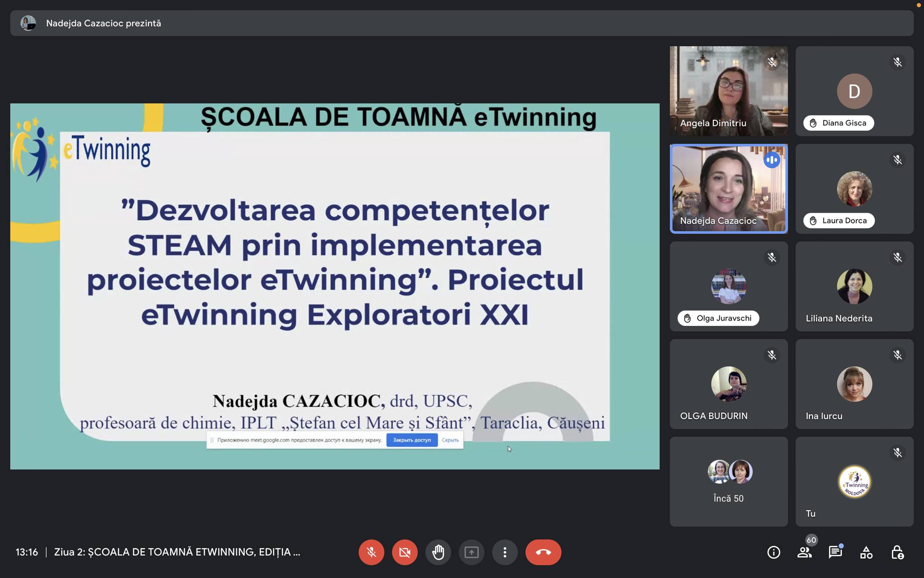Click the Скрыть link in shared screen
Image resolution: width=924 pixels, height=578 pixels.
pyautogui.click(x=450, y=440)
